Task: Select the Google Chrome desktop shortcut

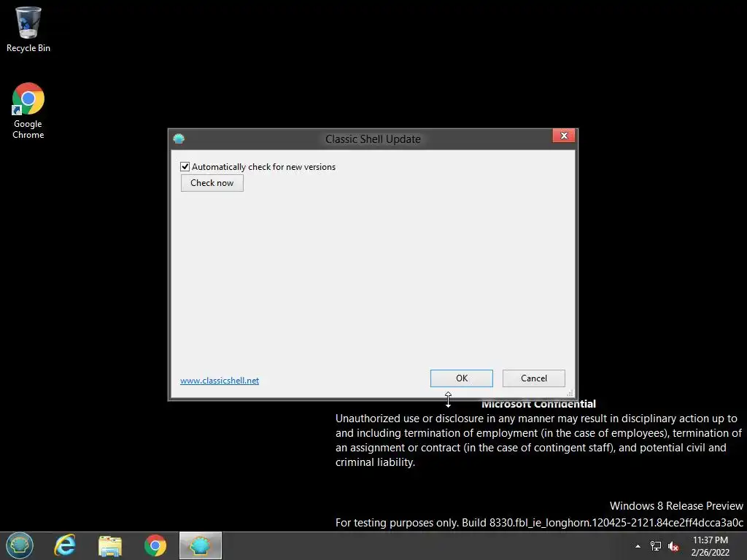Action: [x=28, y=111]
